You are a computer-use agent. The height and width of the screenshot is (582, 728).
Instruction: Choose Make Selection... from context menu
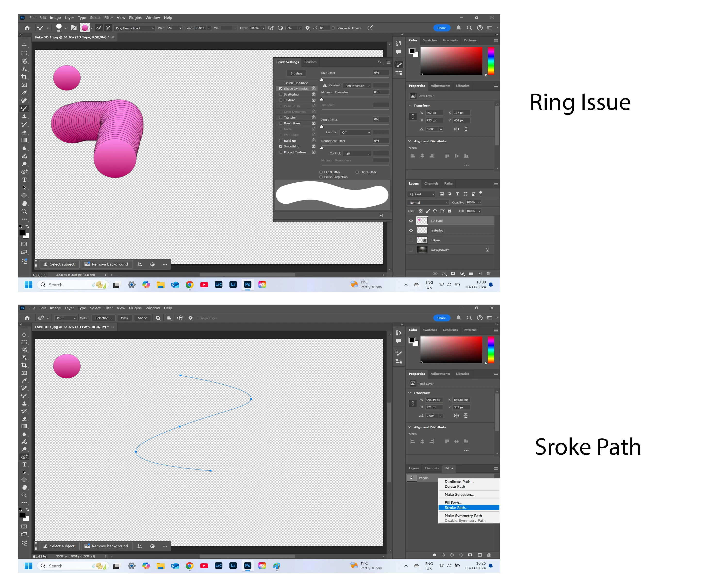click(459, 495)
